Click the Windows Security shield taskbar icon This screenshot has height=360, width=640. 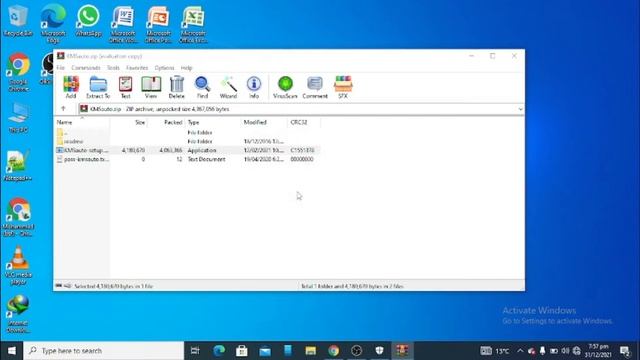click(379, 351)
